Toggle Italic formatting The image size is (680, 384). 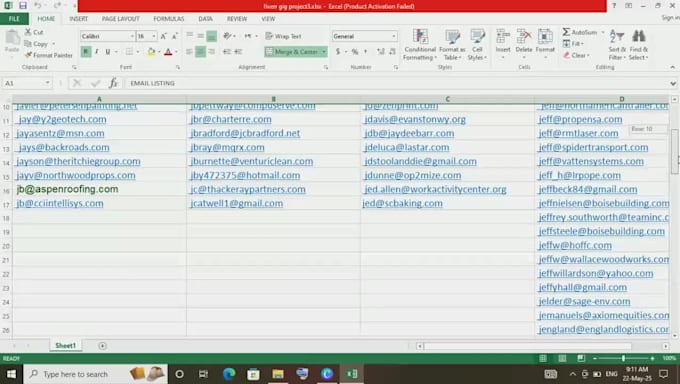96,52
